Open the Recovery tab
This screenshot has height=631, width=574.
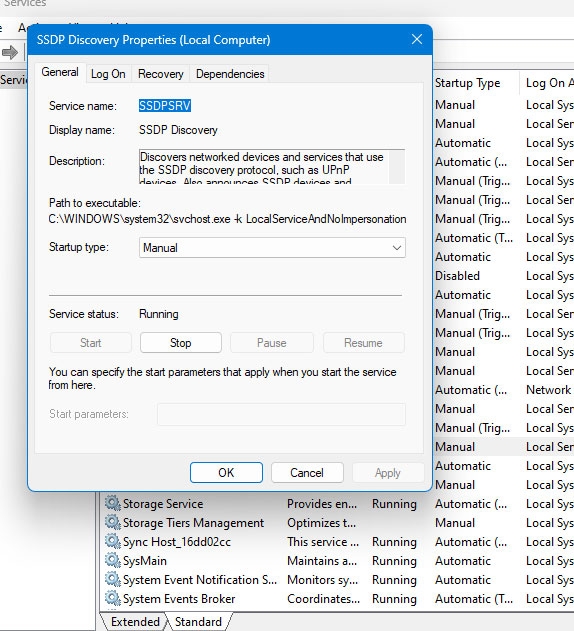point(161,74)
